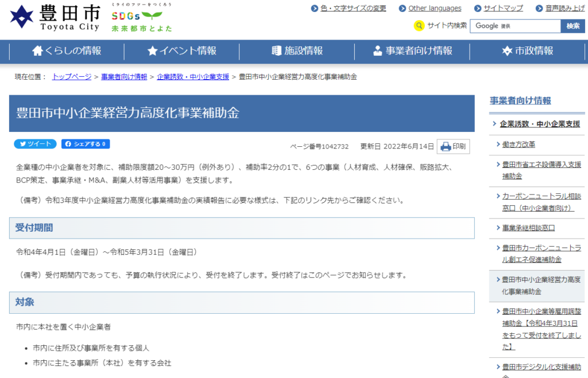Click the SDGs 未来都市とよた banner
This screenshot has height=378, width=588.
click(141, 18)
